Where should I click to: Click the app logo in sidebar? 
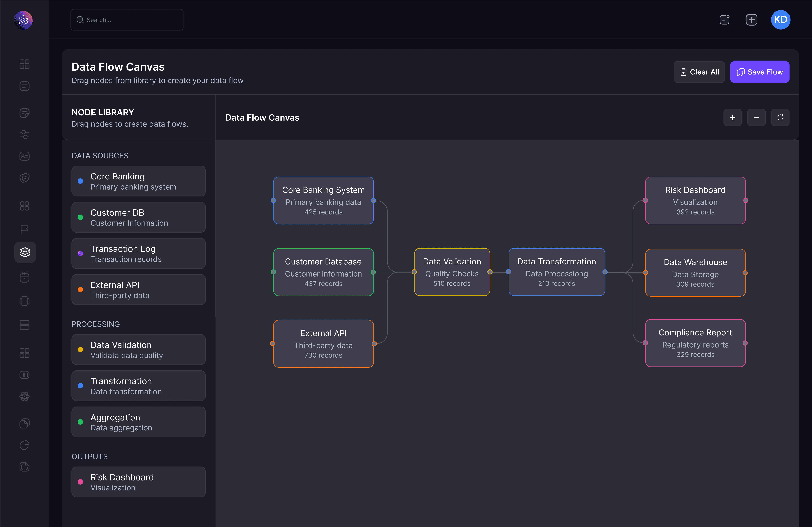click(x=23, y=20)
